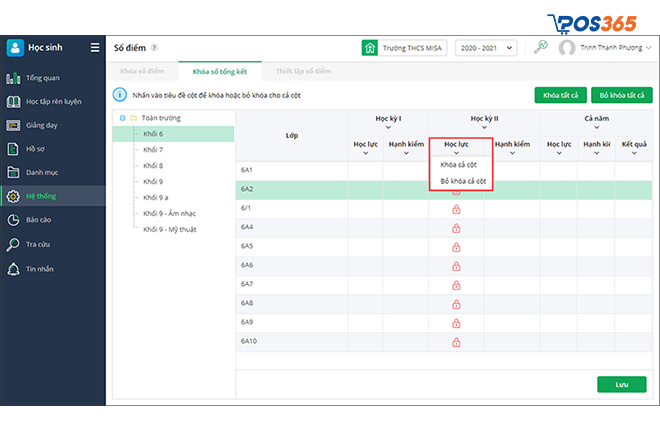
Task: Open Hồ sơ sidebar item
Action: [x=36, y=149]
